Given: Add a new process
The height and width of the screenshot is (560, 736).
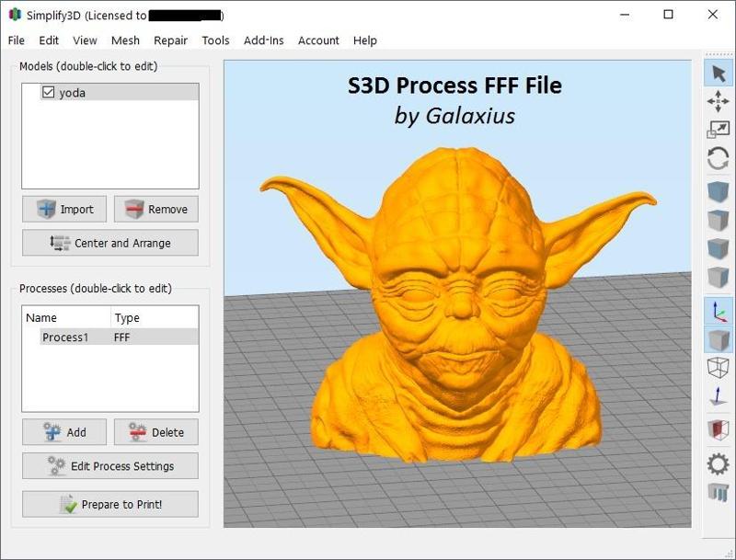Looking at the screenshot, I should tap(64, 432).
